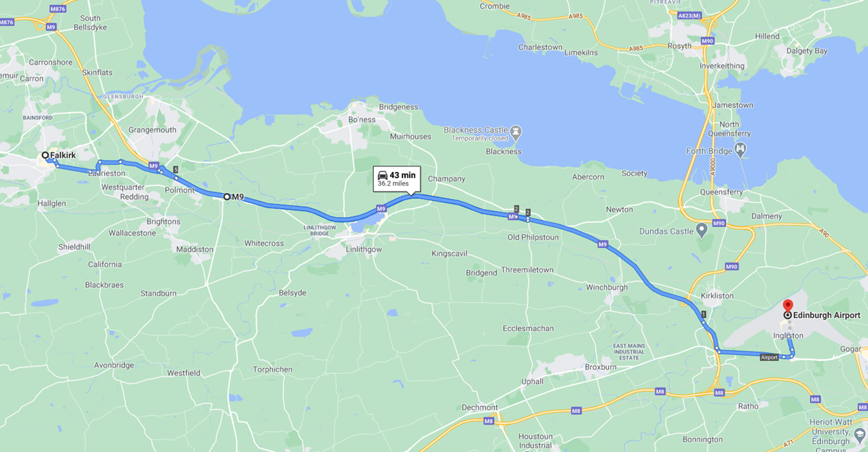Select the Grangemouth place label
Screen dimensions: 868x452
153,130
